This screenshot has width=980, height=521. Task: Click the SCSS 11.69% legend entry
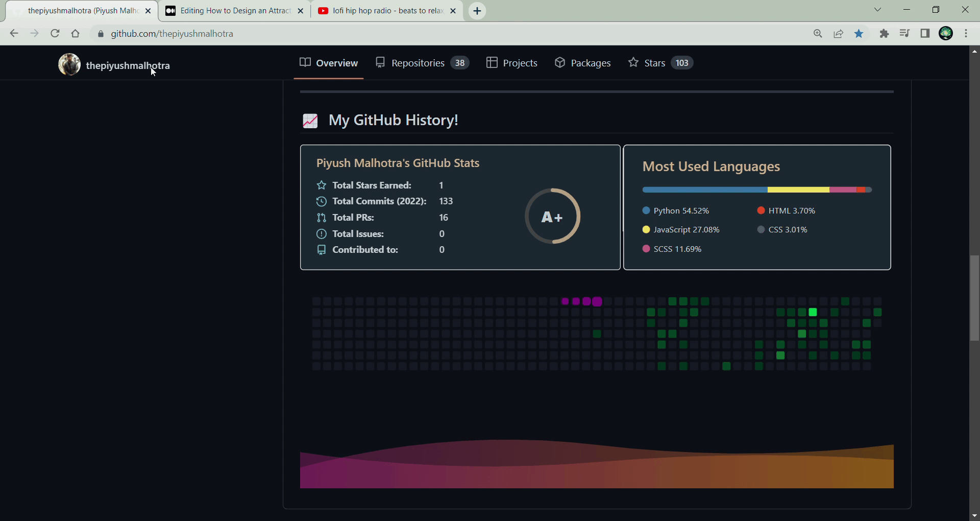pos(672,249)
